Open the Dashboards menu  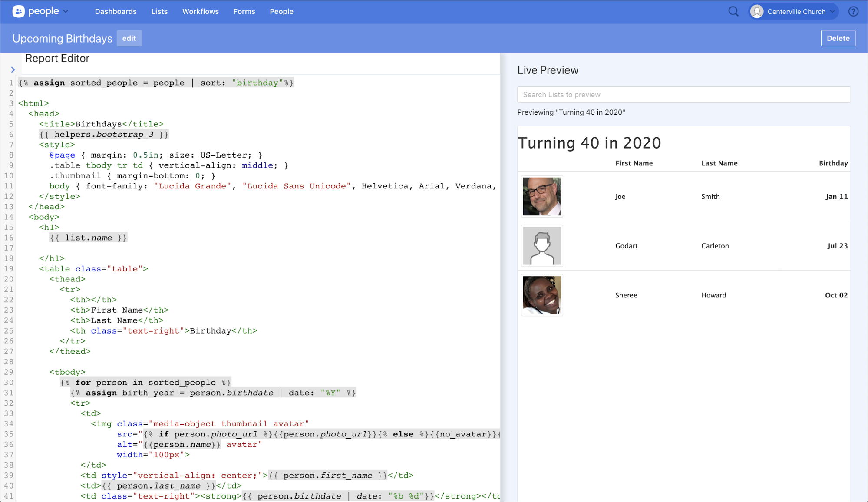(116, 11)
